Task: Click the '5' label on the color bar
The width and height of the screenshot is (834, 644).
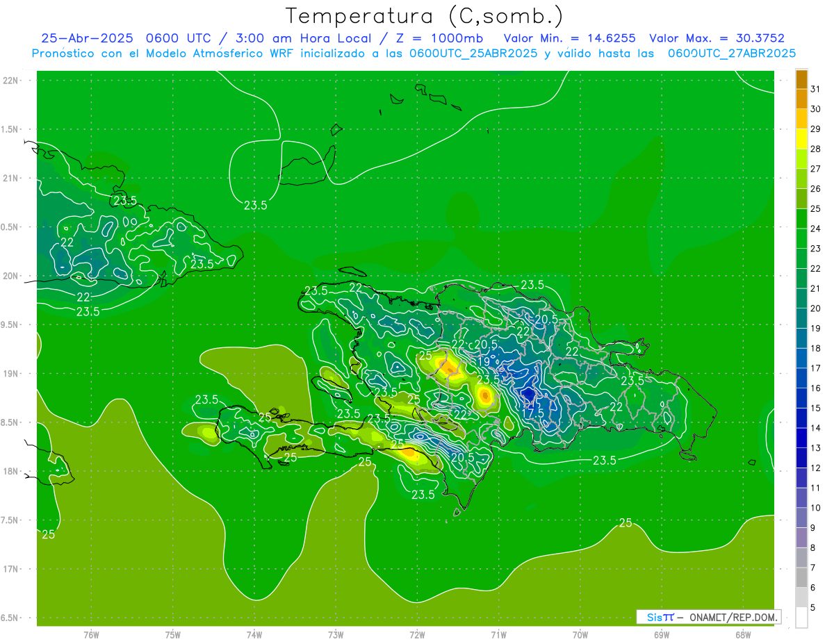Action: click(813, 608)
